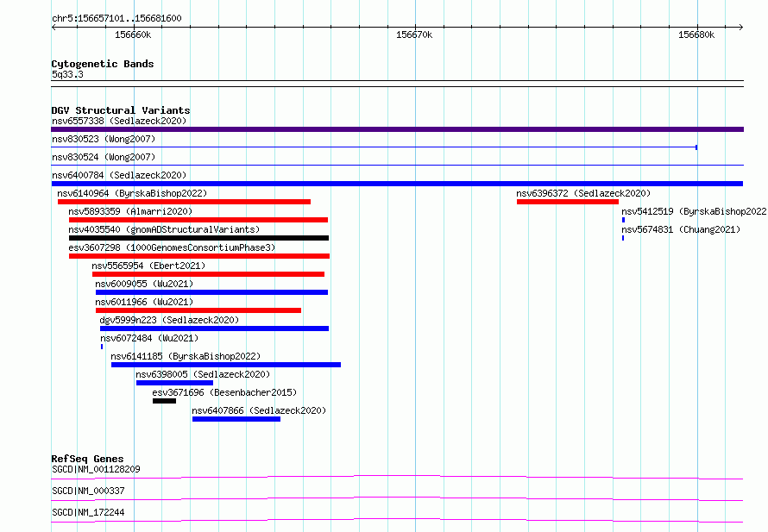Click magenta line for SGCD|NM_172244
The width and height of the screenshot is (768, 532).
pyautogui.click(x=397, y=520)
